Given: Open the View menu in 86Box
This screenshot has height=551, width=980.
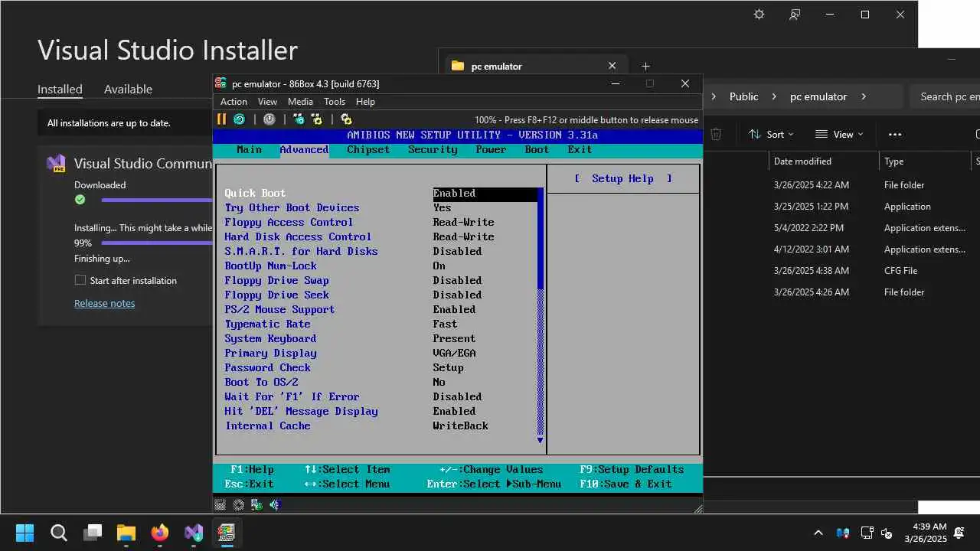Looking at the screenshot, I should (267, 102).
